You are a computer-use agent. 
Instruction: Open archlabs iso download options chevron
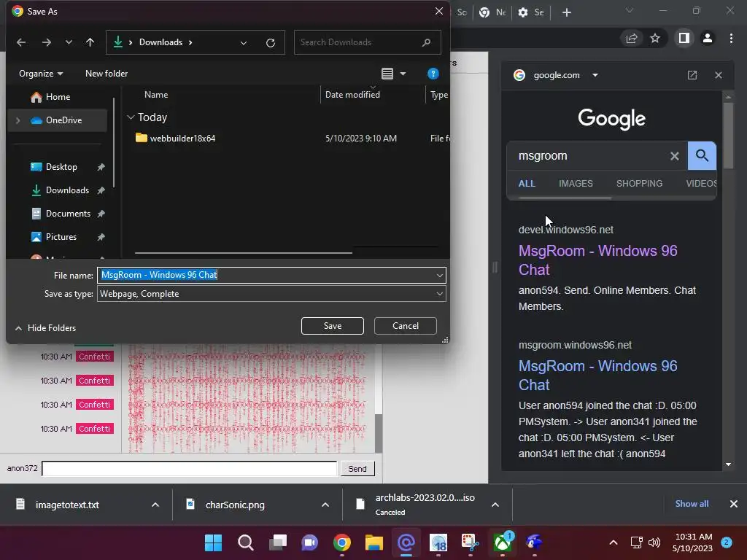pyautogui.click(x=495, y=505)
